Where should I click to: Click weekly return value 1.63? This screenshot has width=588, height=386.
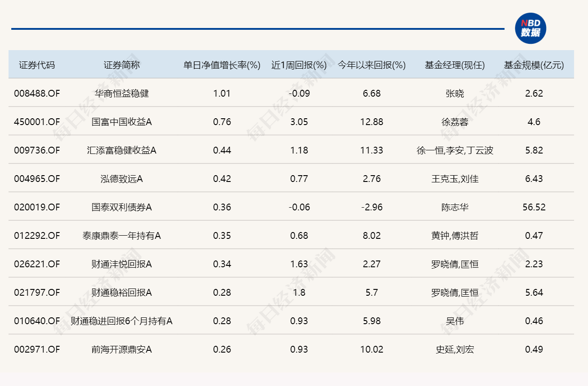pyautogui.click(x=299, y=264)
